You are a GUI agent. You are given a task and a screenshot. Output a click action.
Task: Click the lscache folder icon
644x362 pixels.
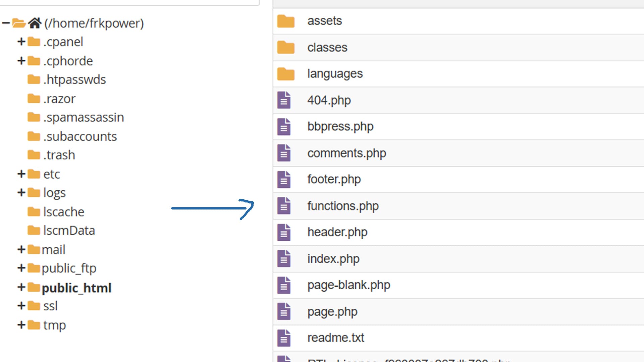coord(34,212)
